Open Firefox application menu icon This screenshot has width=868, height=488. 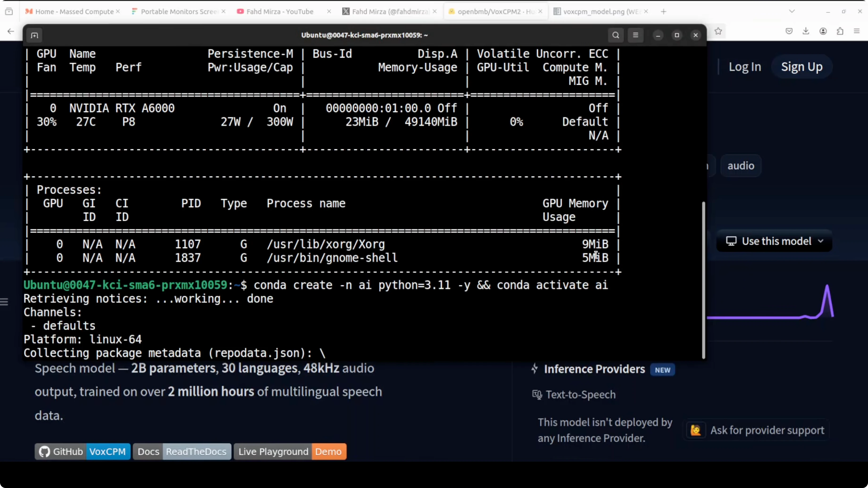(x=857, y=31)
